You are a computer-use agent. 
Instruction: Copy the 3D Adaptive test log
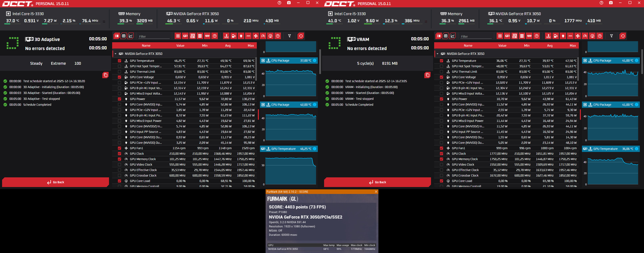[105, 75]
